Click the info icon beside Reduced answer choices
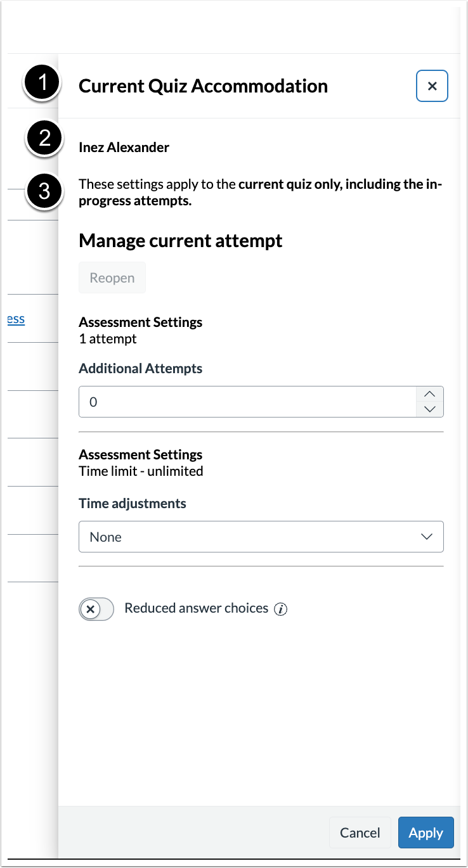Viewport: 468px width, 868px height. pos(281,610)
